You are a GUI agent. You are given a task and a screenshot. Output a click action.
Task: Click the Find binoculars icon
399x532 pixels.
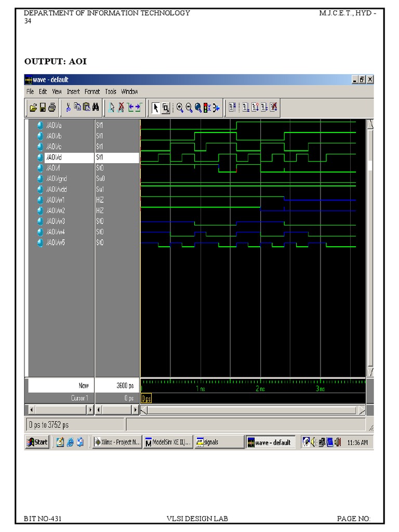[95, 108]
